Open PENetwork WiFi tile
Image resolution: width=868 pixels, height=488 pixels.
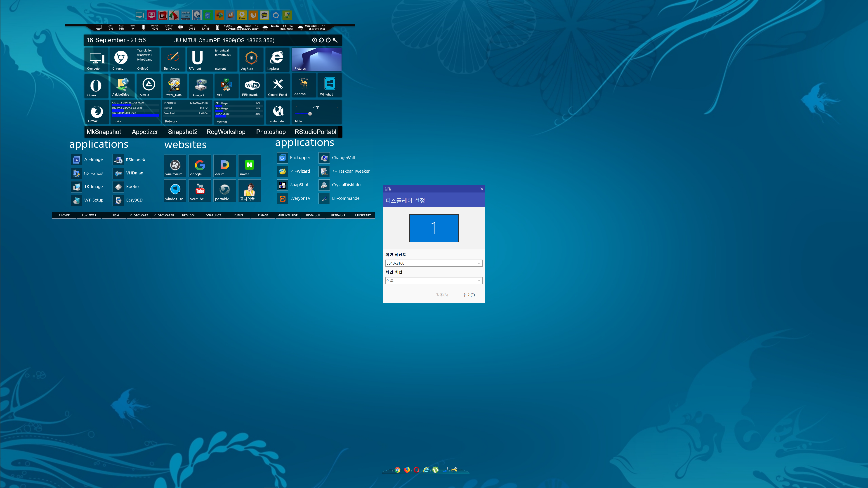click(x=252, y=86)
